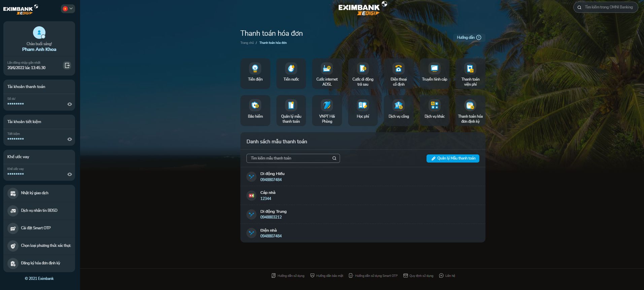Click the logout icon beside last login time
The height and width of the screenshot is (290, 644).
tap(67, 65)
